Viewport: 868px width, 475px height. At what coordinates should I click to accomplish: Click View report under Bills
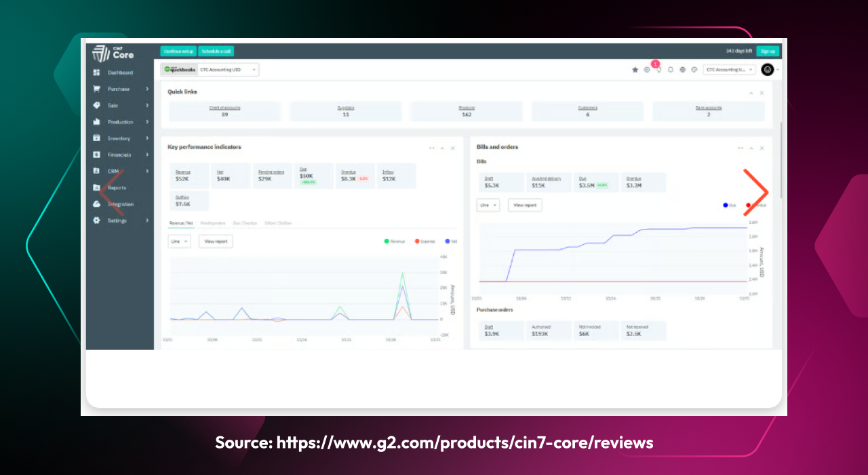click(525, 204)
